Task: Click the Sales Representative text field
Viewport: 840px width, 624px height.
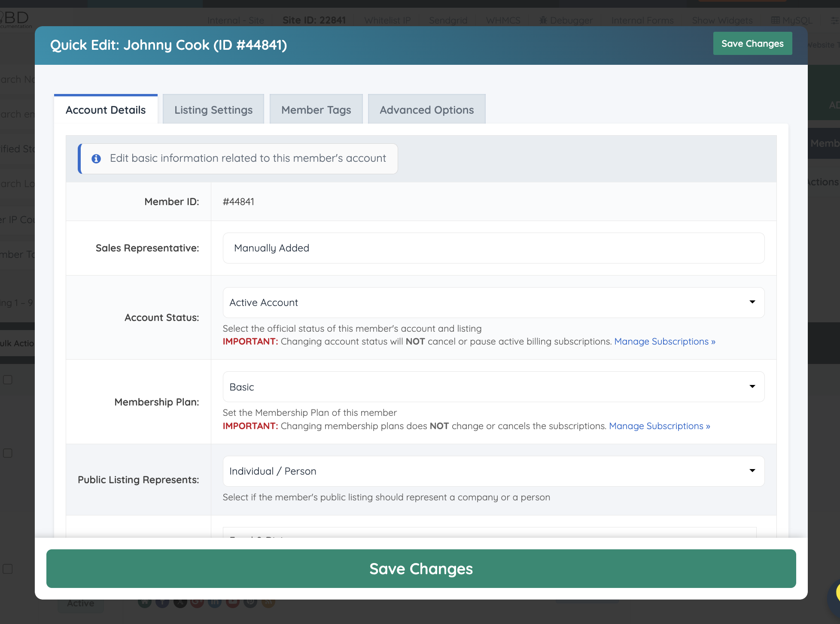Action: [493, 248]
